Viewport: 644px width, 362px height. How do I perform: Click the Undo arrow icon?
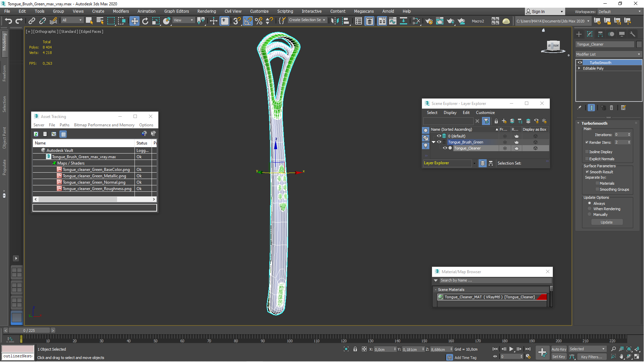(x=8, y=21)
